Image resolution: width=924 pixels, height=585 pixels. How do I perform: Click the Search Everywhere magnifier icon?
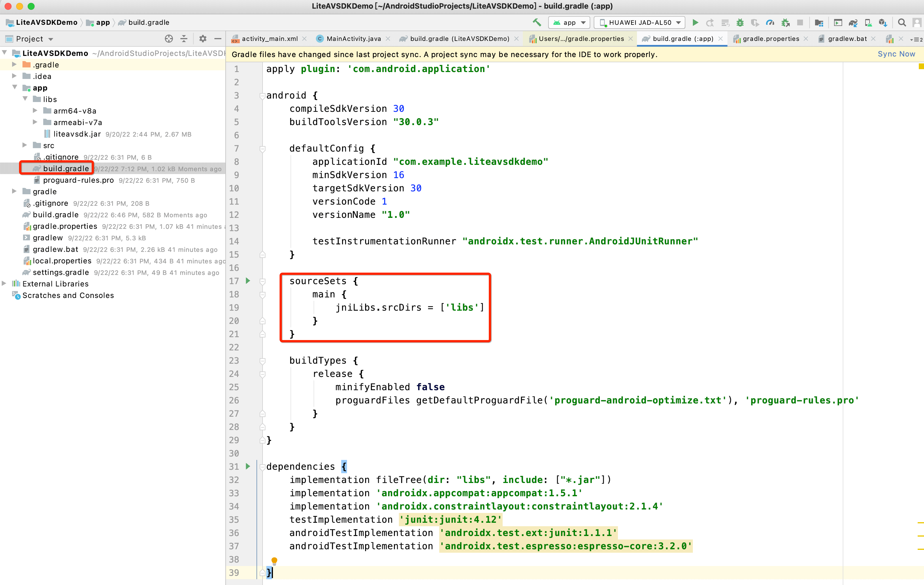pyautogui.click(x=902, y=23)
